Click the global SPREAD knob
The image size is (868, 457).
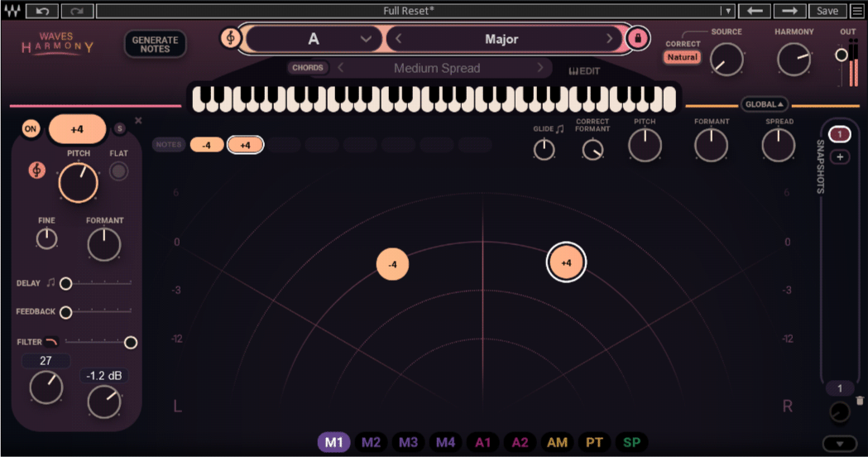pos(779,145)
